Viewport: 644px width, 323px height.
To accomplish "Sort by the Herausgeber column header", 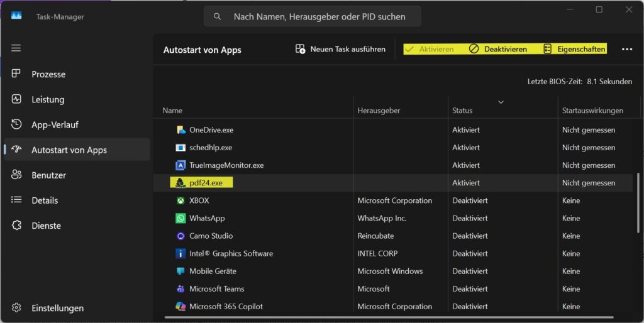I will coord(379,111).
